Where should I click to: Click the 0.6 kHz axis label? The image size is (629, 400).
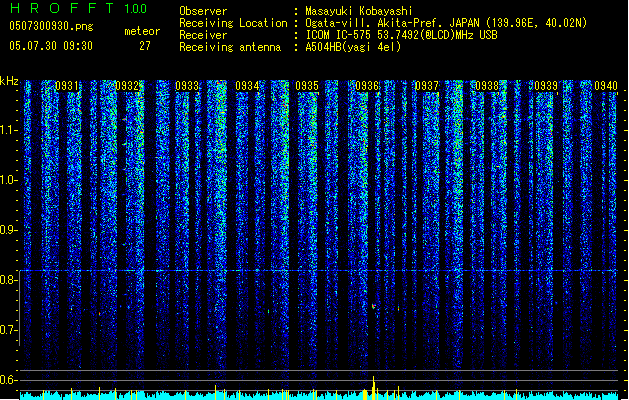point(9,380)
